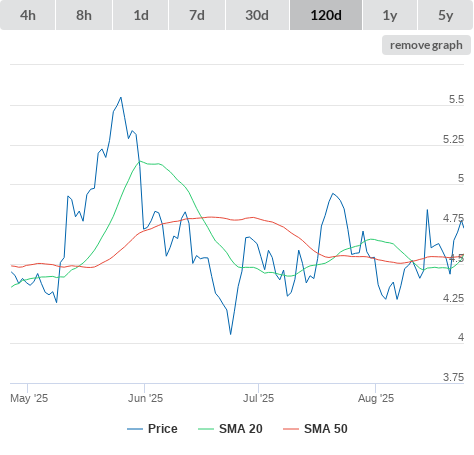Viewport: 474px width, 455px height.
Task: Toggle Price series in the legend
Action: (x=163, y=429)
